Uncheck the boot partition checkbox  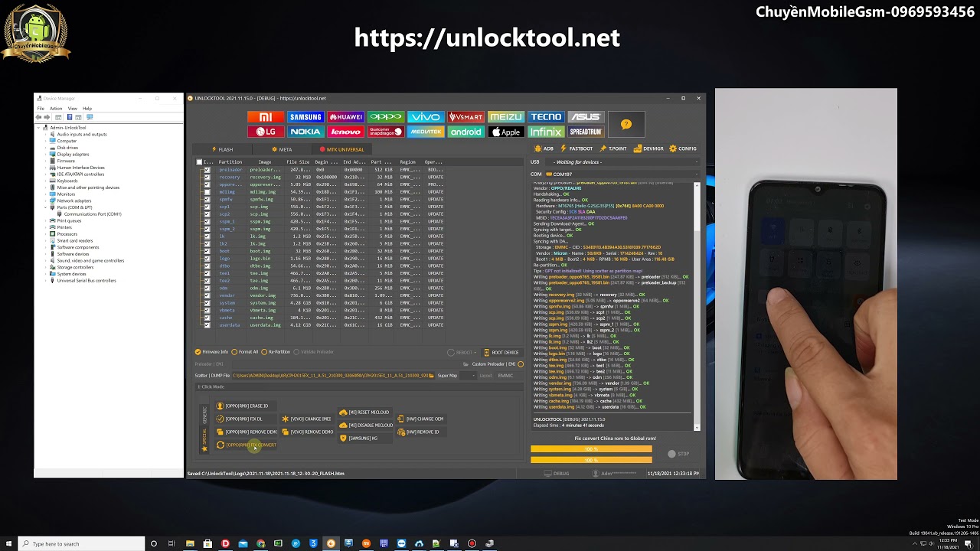[207, 251]
